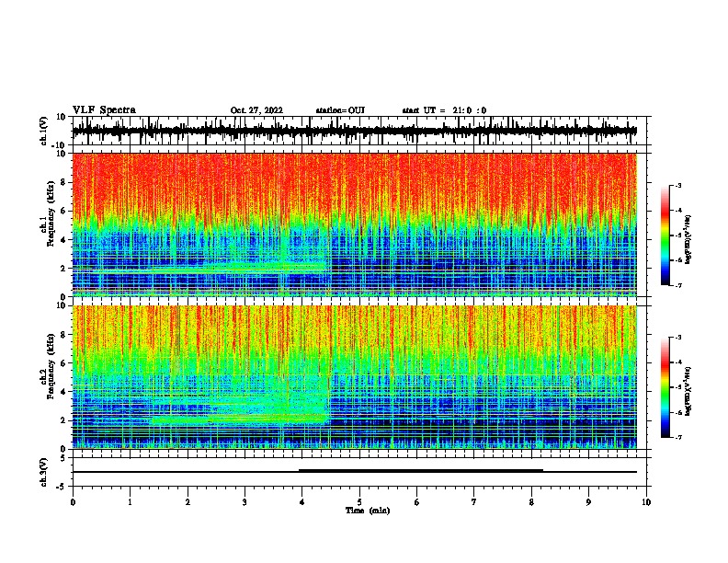Click the "ch.1(V)" waveform axis label
The width and height of the screenshot is (728, 563).
coord(44,131)
